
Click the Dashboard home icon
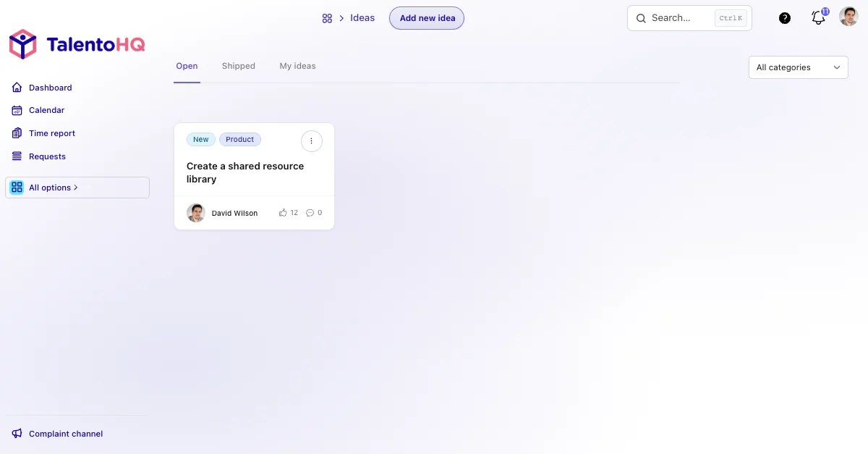point(17,88)
